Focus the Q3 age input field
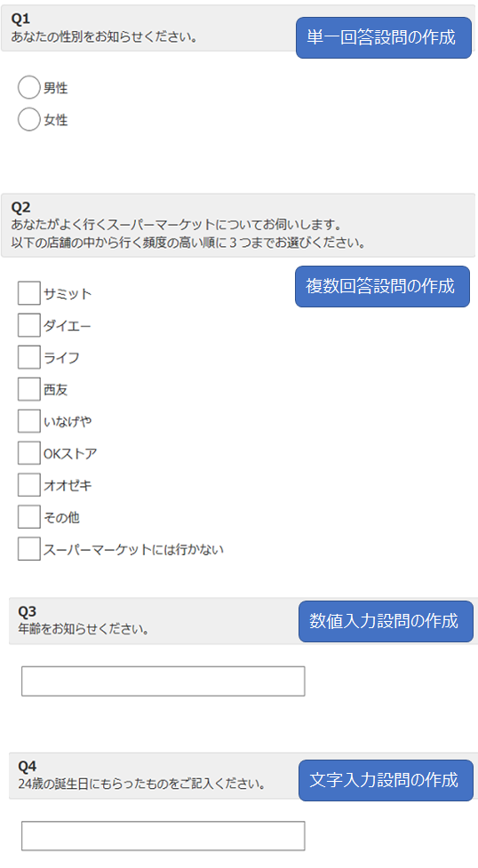Screen dimensions: 478x868 [x=163, y=681]
